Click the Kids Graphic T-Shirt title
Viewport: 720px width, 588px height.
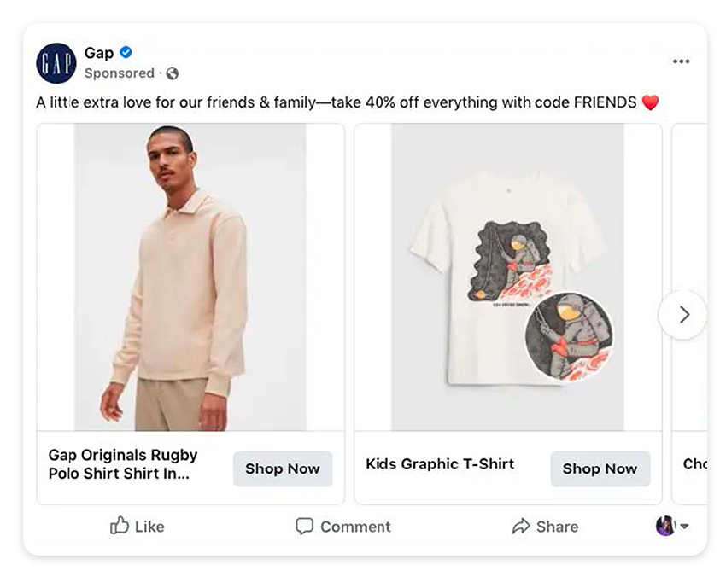[440, 464]
